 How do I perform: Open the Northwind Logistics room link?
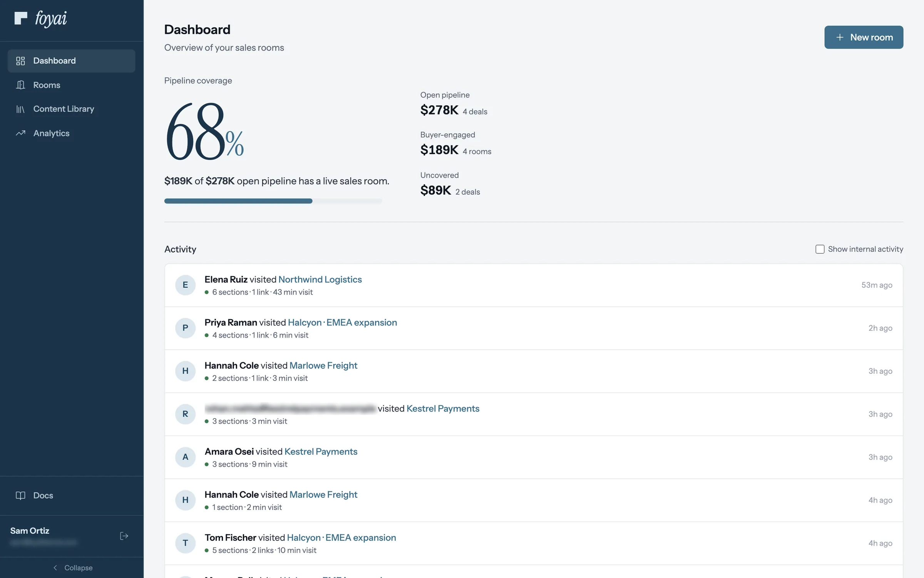coord(320,279)
